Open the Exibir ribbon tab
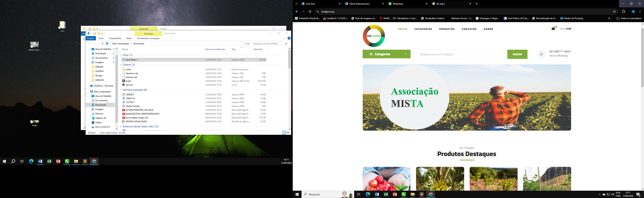 tap(129, 38)
